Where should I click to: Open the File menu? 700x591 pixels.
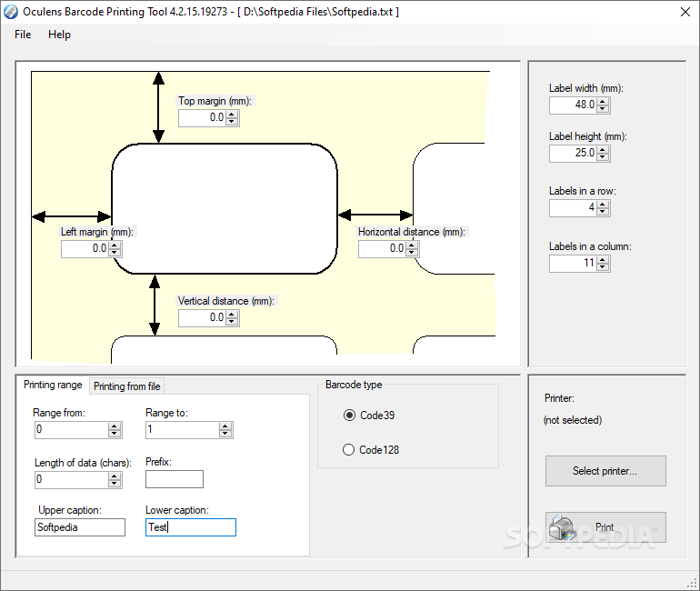click(x=23, y=35)
